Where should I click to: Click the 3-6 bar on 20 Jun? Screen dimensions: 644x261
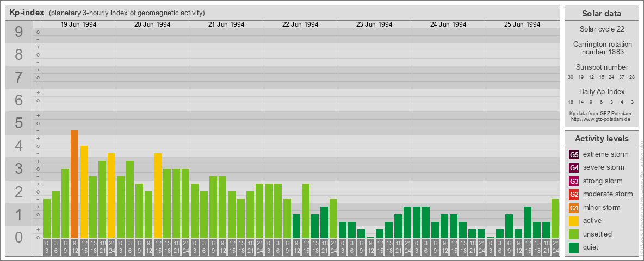pyautogui.click(x=130, y=200)
